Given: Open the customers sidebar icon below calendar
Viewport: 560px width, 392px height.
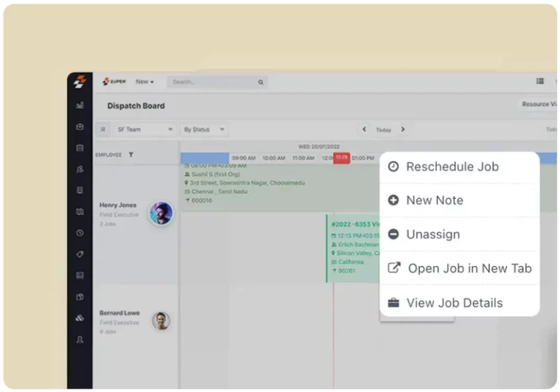Looking at the screenshot, I should coord(79,169).
